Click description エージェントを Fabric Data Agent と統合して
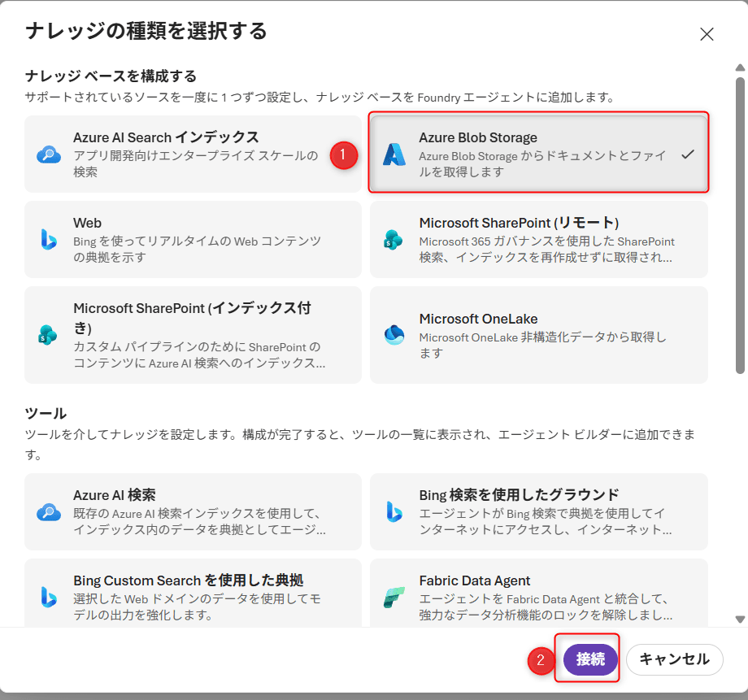The height and width of the screenshot is (700, 748). pyautogui.click(x=546, y=607)
